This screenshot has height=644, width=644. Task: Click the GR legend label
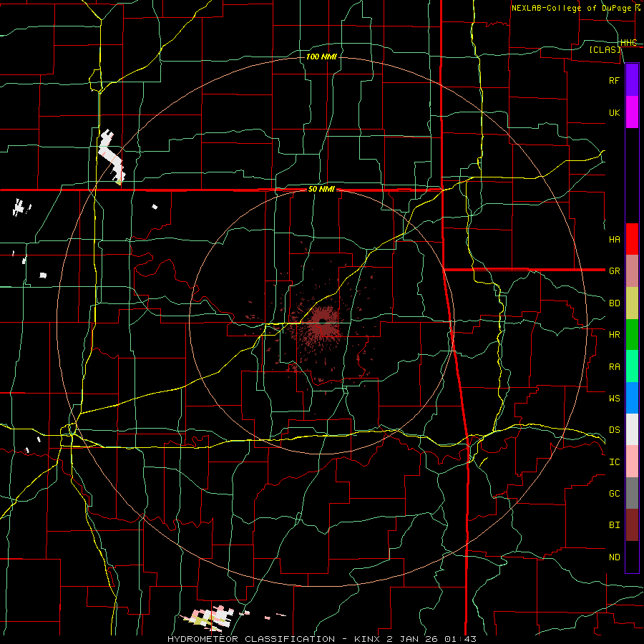tap(614, 271)
